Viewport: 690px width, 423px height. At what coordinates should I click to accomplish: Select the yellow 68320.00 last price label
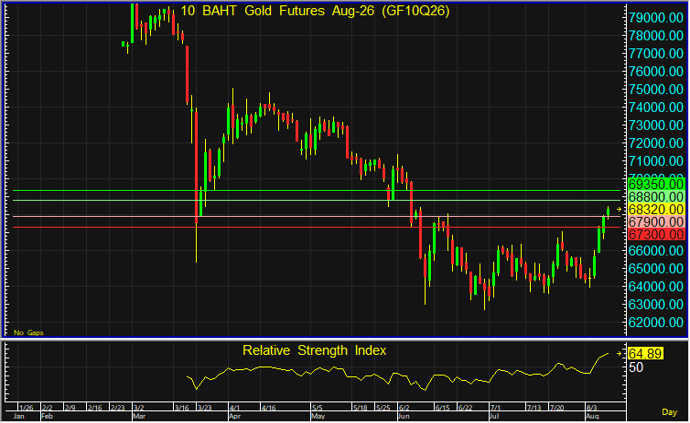[x=656, y=210]
